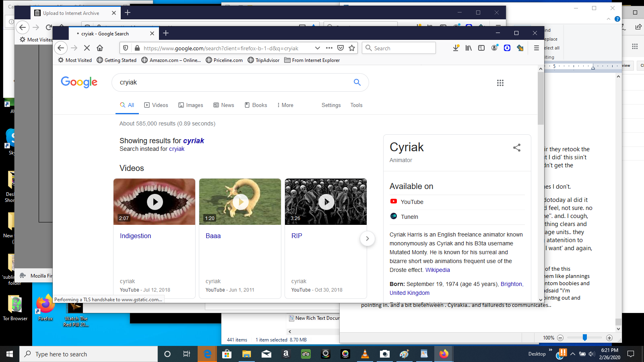Expand From Internet Explorer bookmarks folder
The width and height of the screenshot is (644, 362).
click(x=312, y=60)
